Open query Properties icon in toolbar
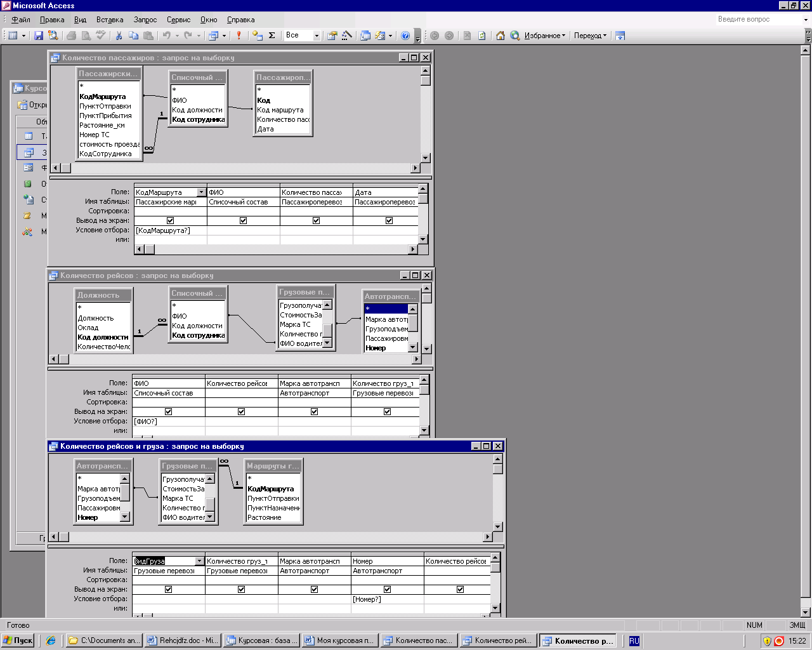The image size is (812, 650). 332,36
